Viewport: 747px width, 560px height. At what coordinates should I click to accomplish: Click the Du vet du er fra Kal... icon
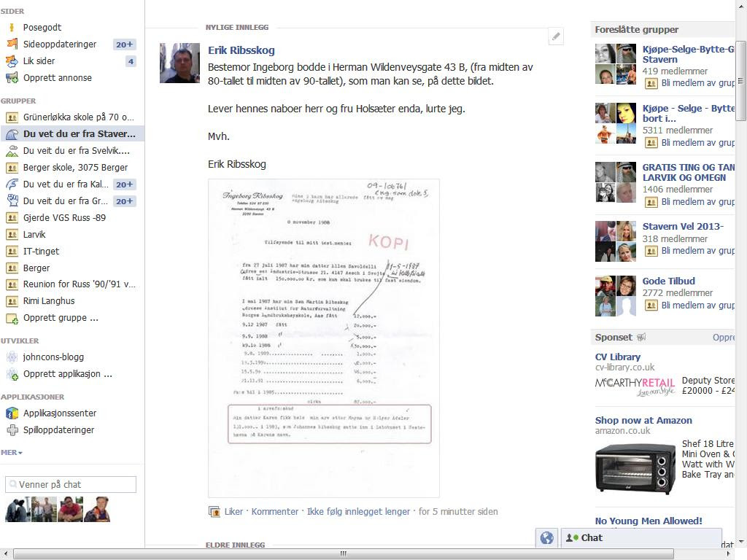click(12, 184)
